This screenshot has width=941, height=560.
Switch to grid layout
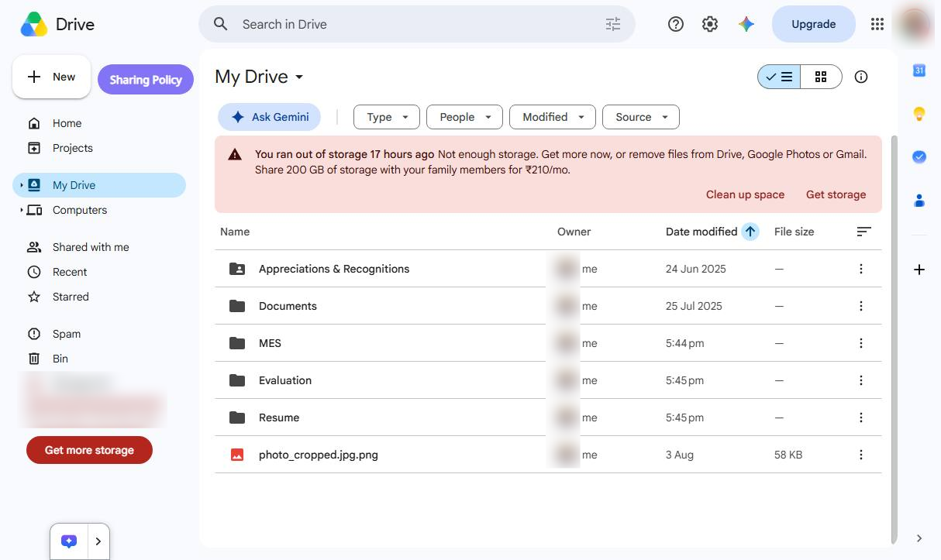[821, 77]
